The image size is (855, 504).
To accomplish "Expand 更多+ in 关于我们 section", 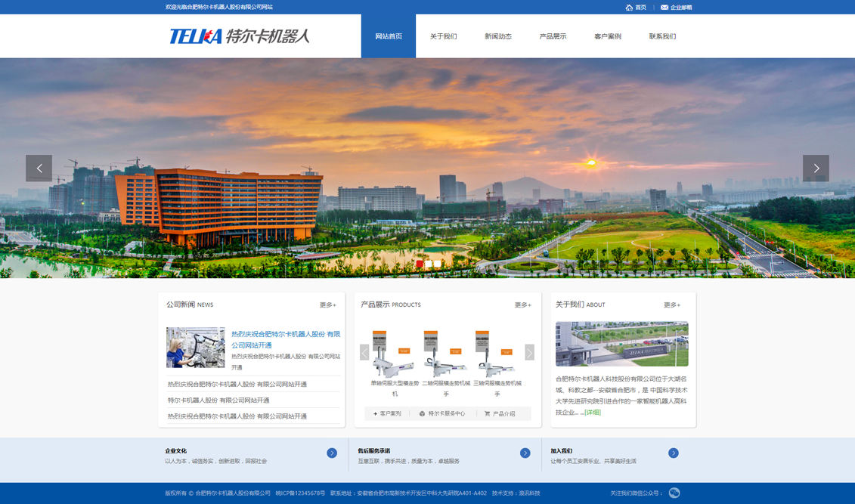I will pos(671,305).
